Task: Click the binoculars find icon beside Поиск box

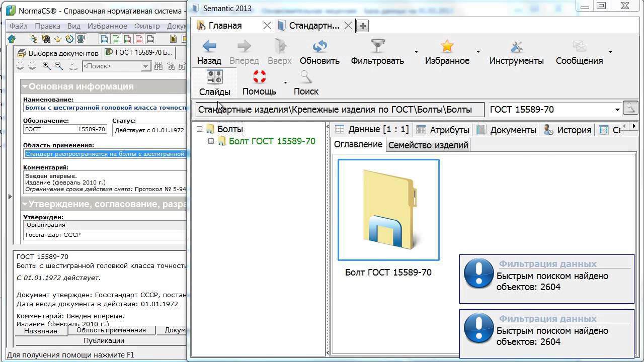Action: tap(159, 66)
